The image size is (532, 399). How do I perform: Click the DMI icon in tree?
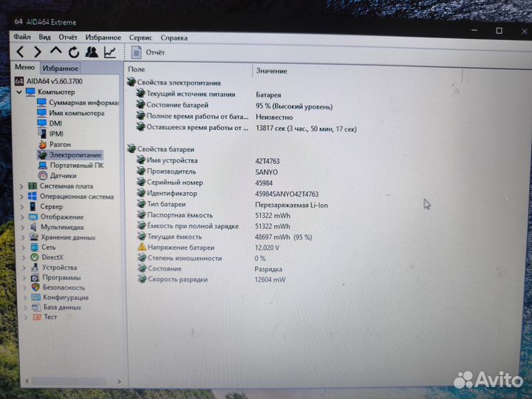pyautogui.click(x=42, y=123)
